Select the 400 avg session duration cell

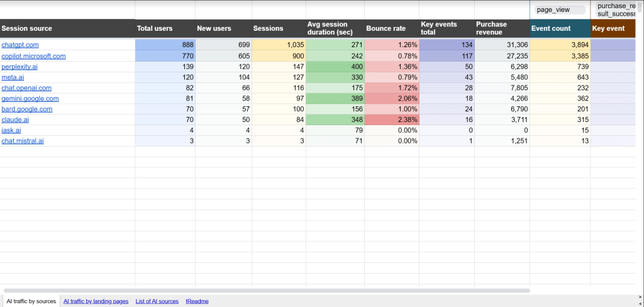(335, 67)
